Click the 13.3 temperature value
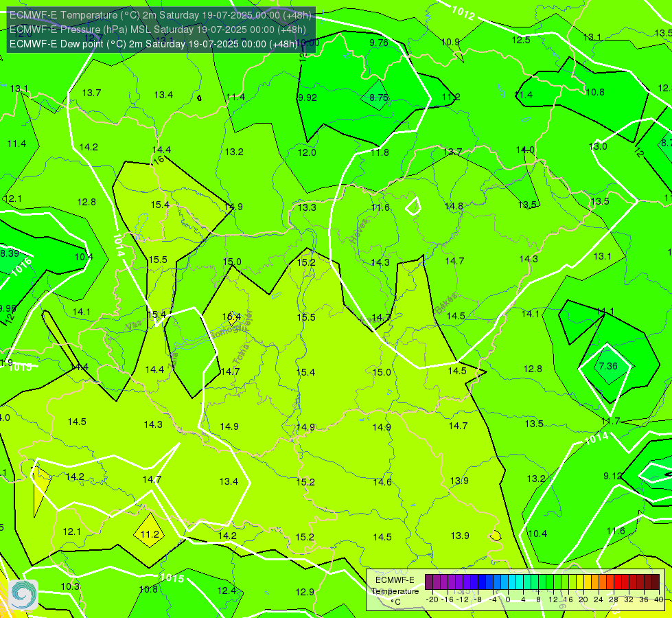672x618 pixels. coord(307,207)
